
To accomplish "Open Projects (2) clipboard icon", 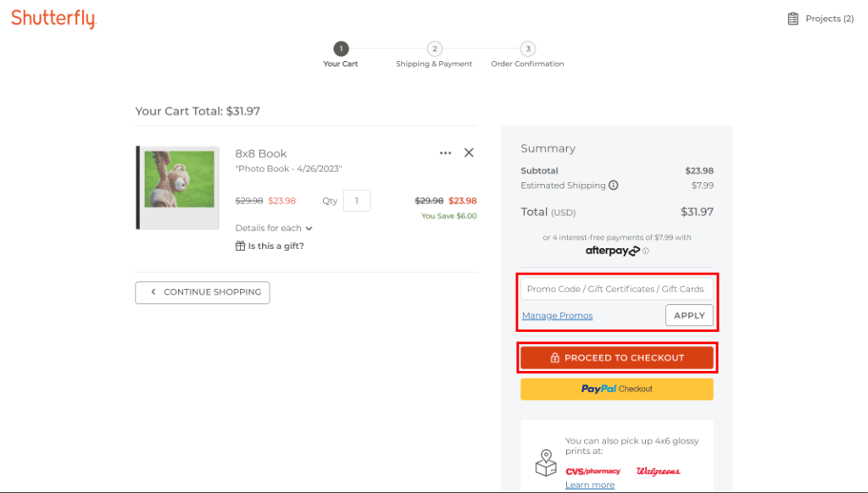I will pos(793,19).
